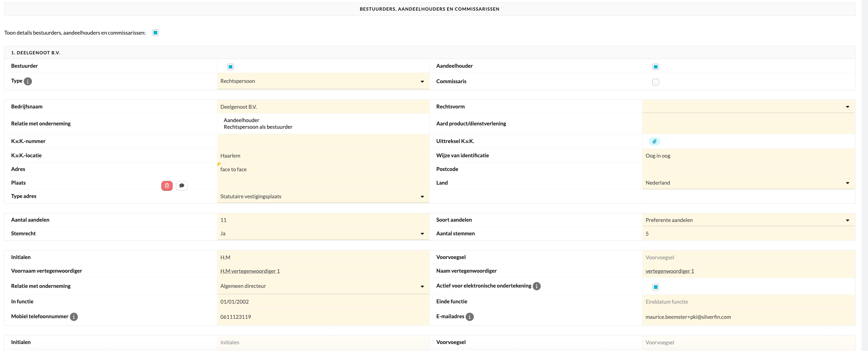Open Stemrecht dropdown set to Ja
Viewport: 868px width, 351px height.
[323, 233]
